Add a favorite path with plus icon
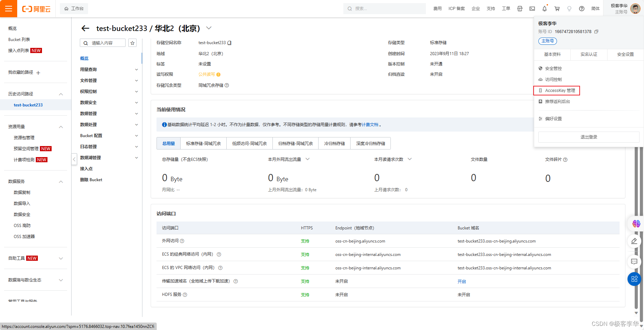This screenshot has width=644, height=330. point(38,73)
